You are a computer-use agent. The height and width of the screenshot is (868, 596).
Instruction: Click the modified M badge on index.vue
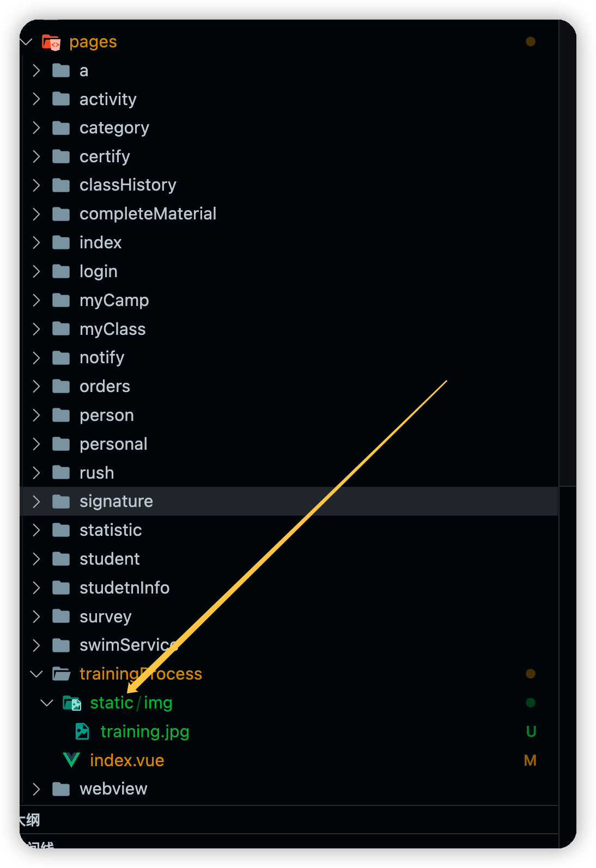(530, 760)
